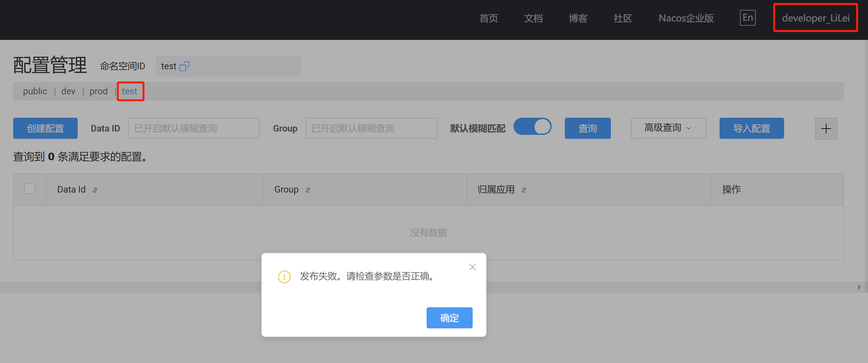The image size is (868, 363).
Task: Expand the 高级查询 dropdown
Action: pyautogui.click(x=668, y=128)
